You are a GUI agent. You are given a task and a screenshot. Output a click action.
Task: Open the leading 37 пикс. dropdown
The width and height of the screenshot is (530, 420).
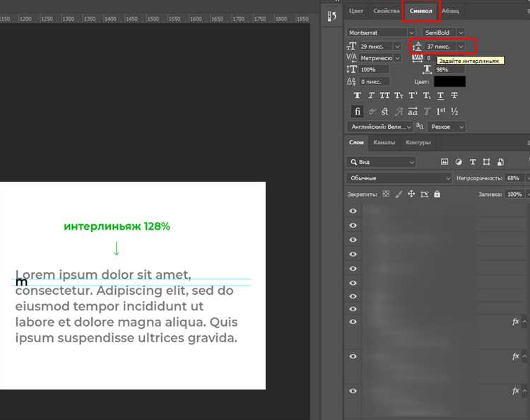[x=461, y=47]
